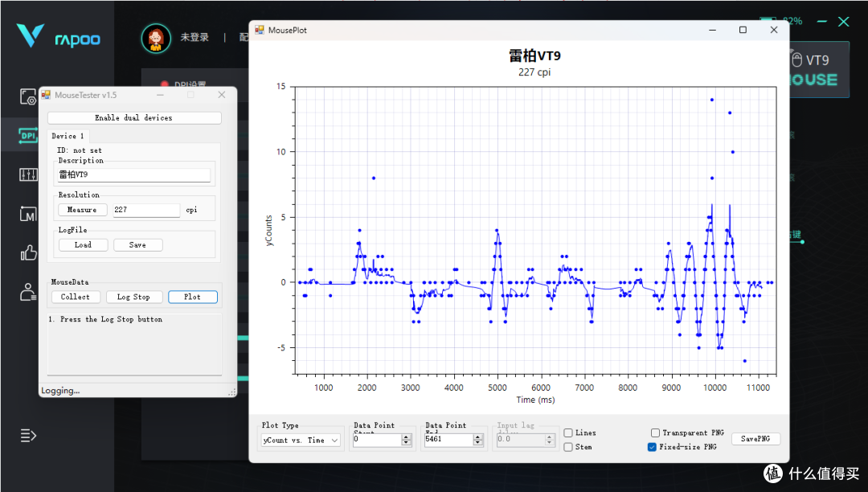Image resolution: width=868 pixels, height=492 pixels.
Task: Click the Rapoo V logo
Action: [31, 35]
